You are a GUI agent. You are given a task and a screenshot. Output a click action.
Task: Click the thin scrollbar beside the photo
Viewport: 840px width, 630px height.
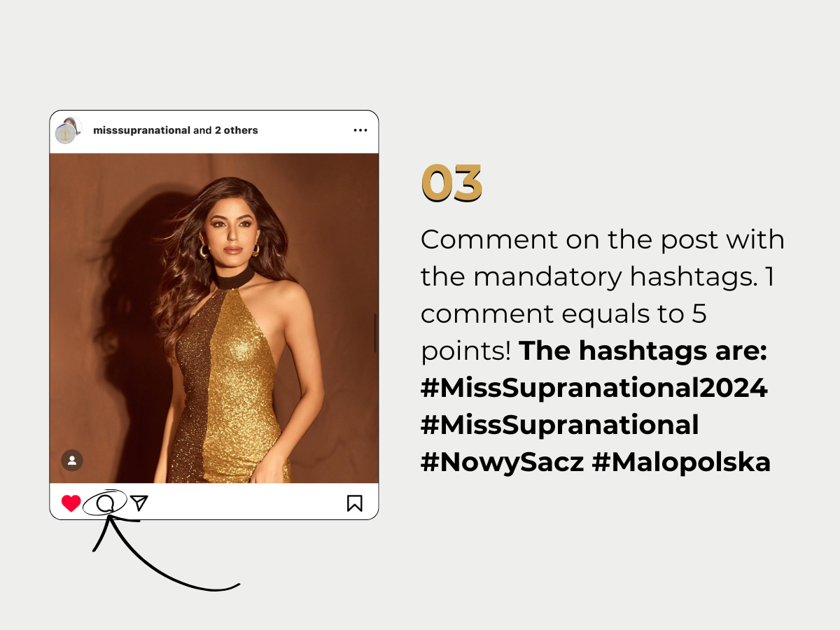[375, 332]
